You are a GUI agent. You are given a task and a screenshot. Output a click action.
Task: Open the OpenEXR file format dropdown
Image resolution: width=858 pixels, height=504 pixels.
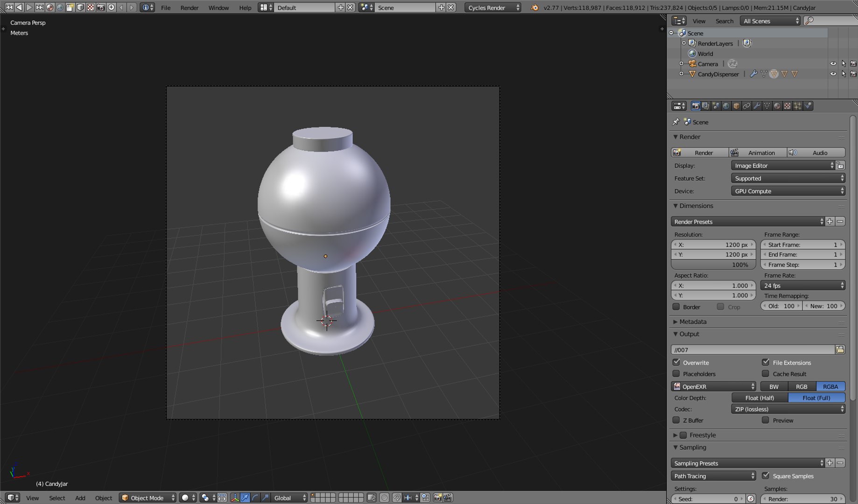[x=714, y=386]
